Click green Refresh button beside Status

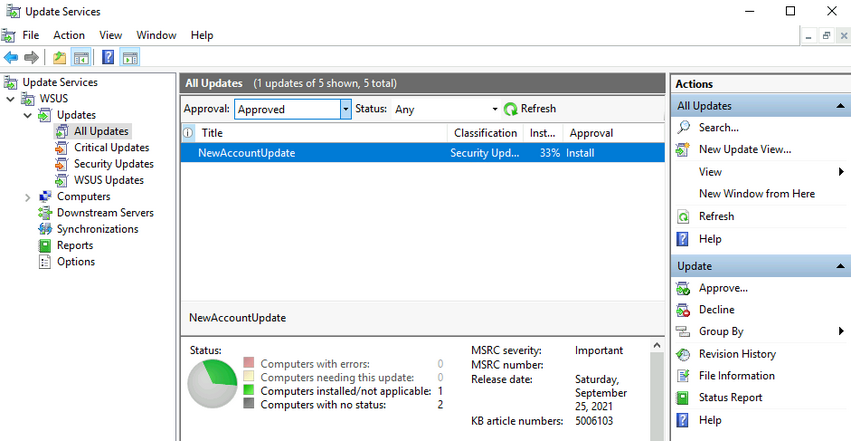click(x=530, y=109)
